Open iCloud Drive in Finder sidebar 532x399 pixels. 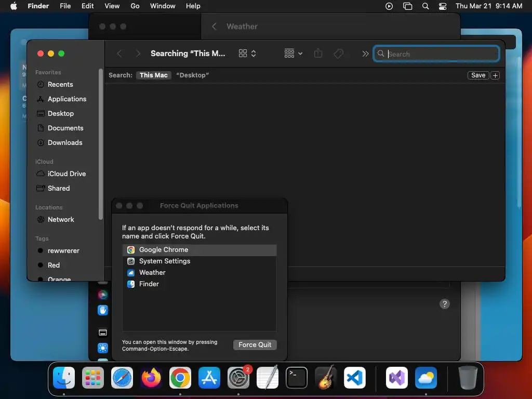[x=61, y=174]
